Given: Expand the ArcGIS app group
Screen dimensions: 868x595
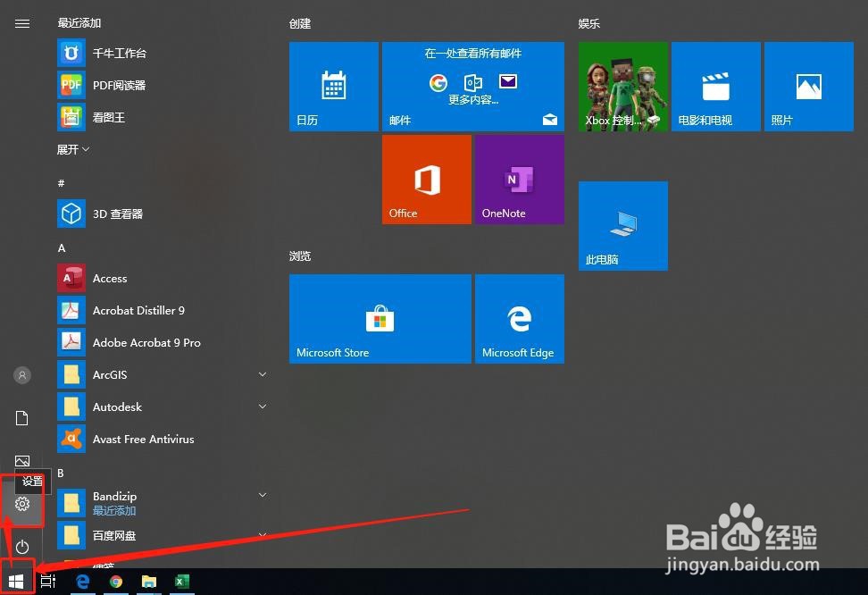Looking at the screenshot, I should pos(262,374).
